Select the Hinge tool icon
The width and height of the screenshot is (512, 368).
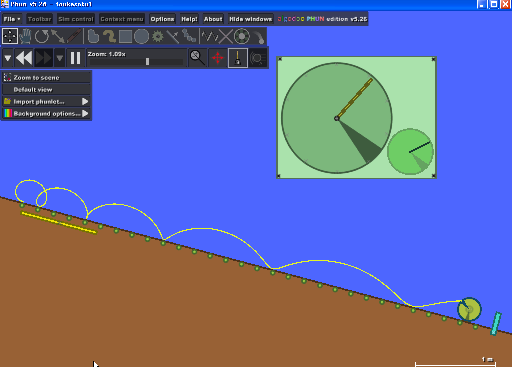pyautogui.click(x=242, y=36)
